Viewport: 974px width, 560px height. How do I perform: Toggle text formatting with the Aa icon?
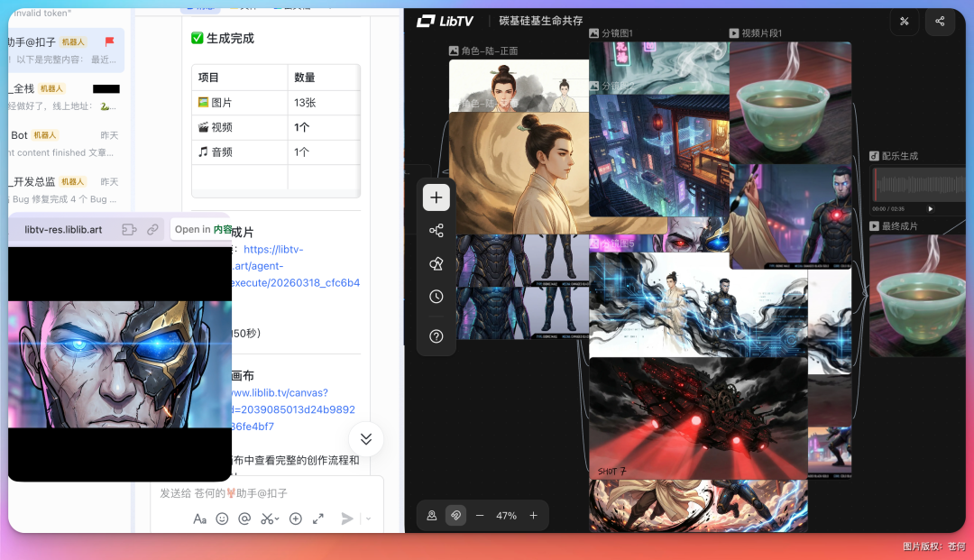pos(199,519)
